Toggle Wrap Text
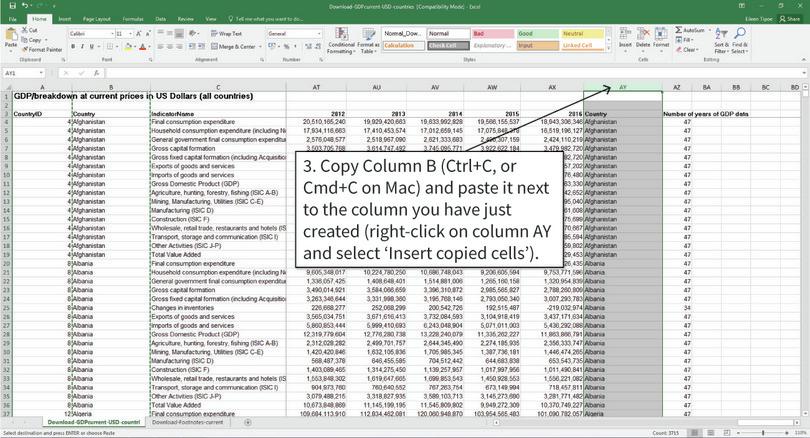The image size is (810, 438). point(226,34)
